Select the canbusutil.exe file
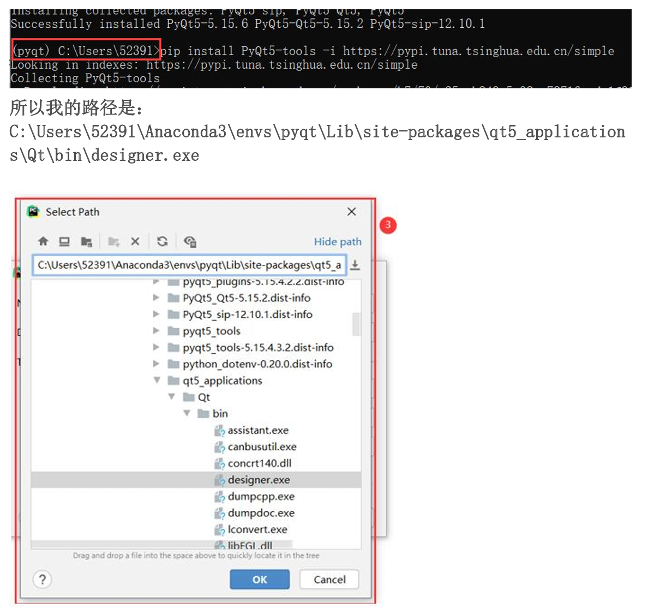The height and width of the screenshot is (616, 672). tap(196, 446)
